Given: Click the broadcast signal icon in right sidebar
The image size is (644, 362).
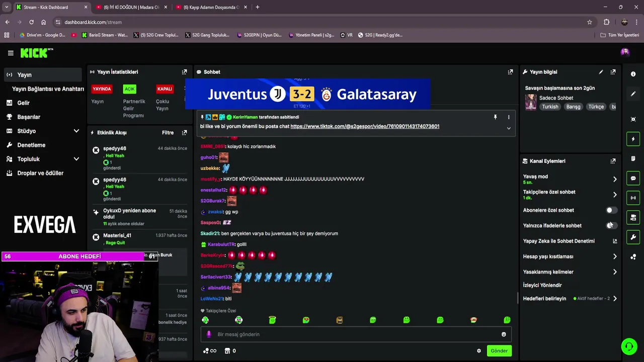Looking at the screenshot, I should point(633,198).
